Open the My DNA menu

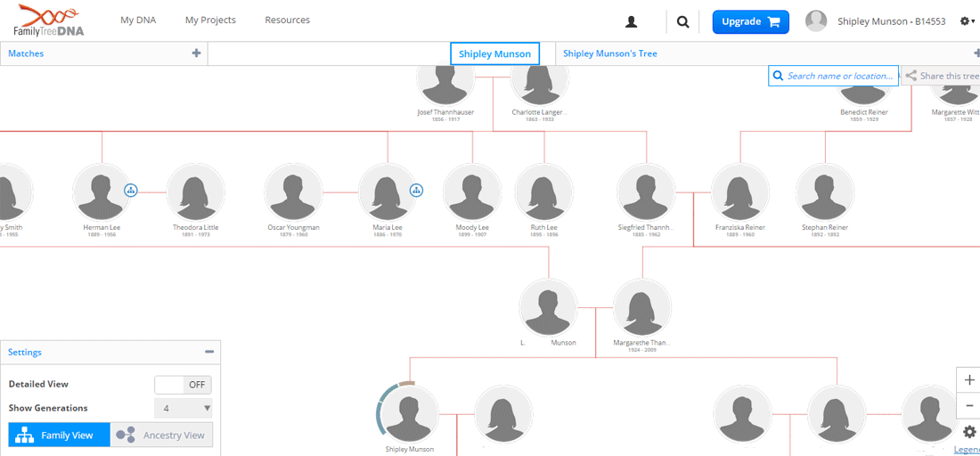click(x=138, y=20)
